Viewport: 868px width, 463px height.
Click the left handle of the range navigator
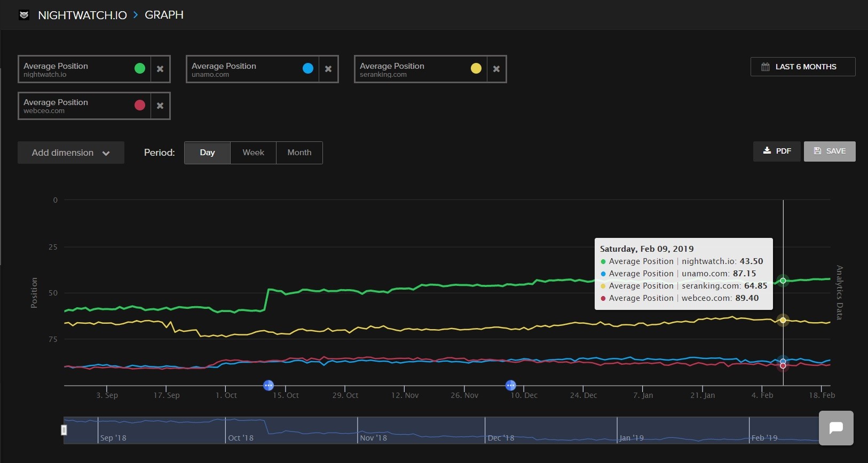64,430
